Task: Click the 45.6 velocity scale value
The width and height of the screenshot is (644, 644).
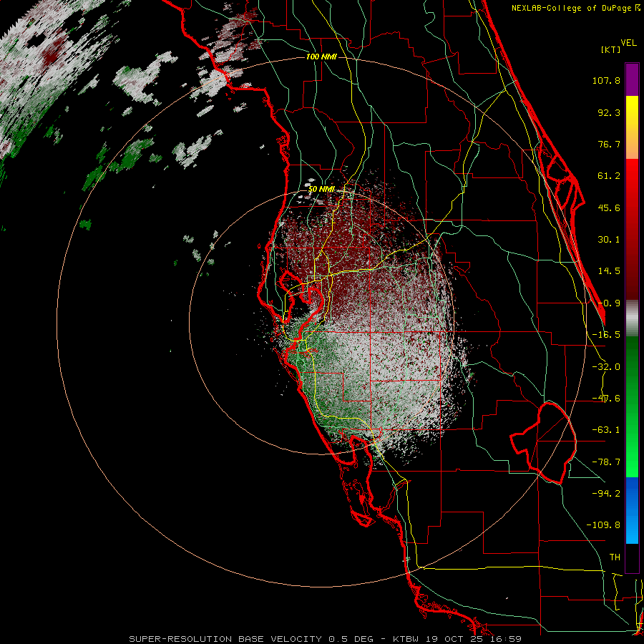Action: tap(609, 208)
